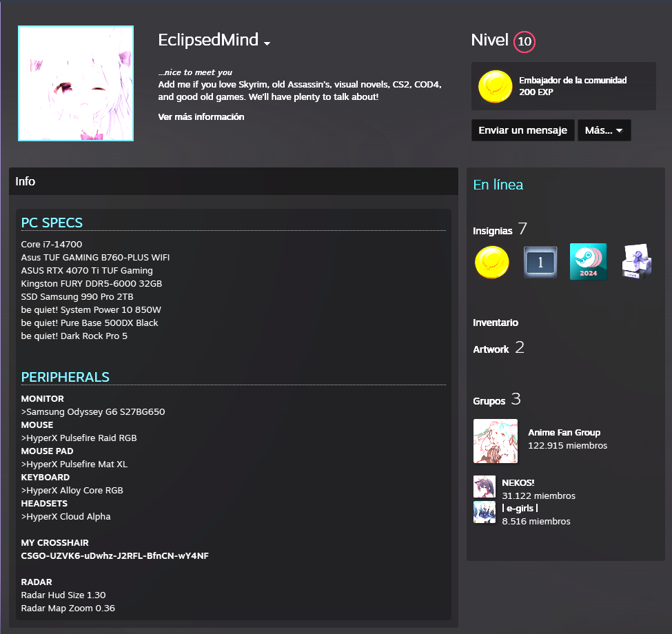Click the Ver más información link
The height and width of the screenshot is (634, 672).
tap(201, 117)
